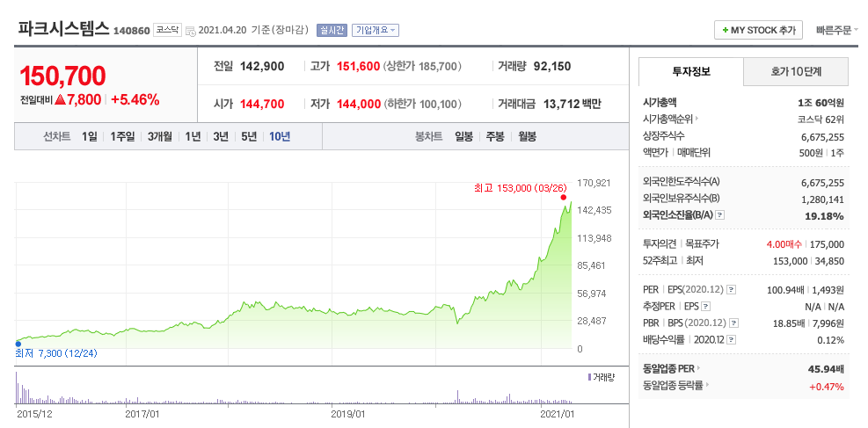Select the 3개월 line chart period
Image resolution: width=868 pixels, height=428 pixels.
[x=160, y=136]
